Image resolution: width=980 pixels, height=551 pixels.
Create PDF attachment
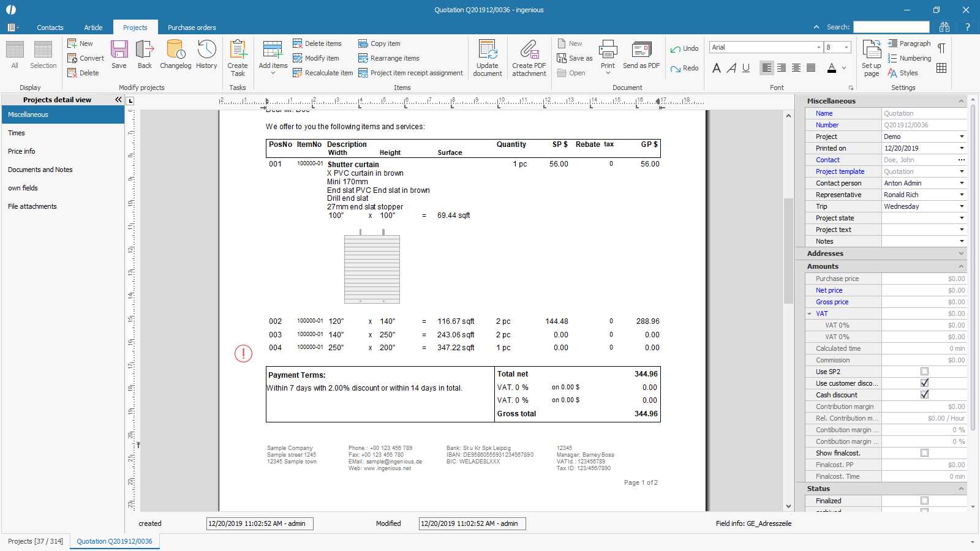point(529,58)
